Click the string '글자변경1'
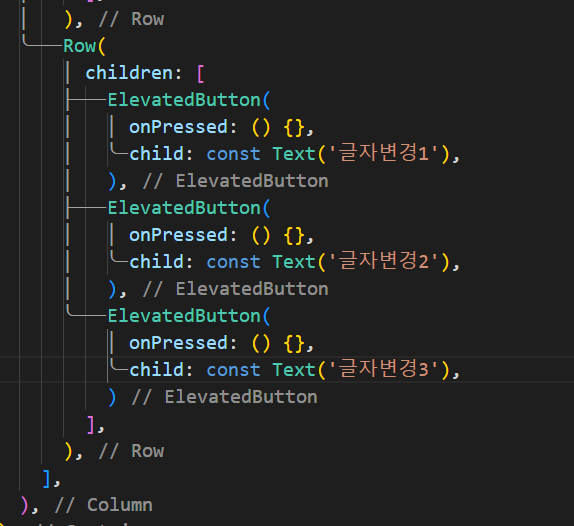Viewport: 574px width, 526px height. click(384, 153)
